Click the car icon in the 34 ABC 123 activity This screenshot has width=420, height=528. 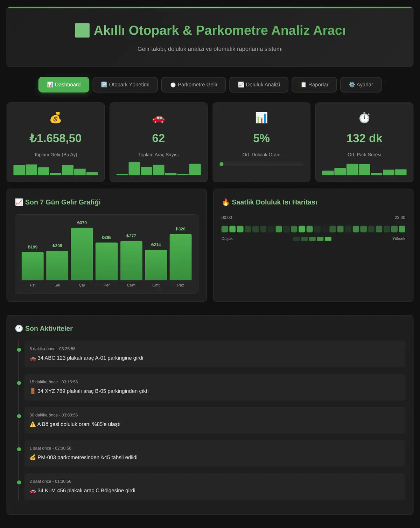33,358
